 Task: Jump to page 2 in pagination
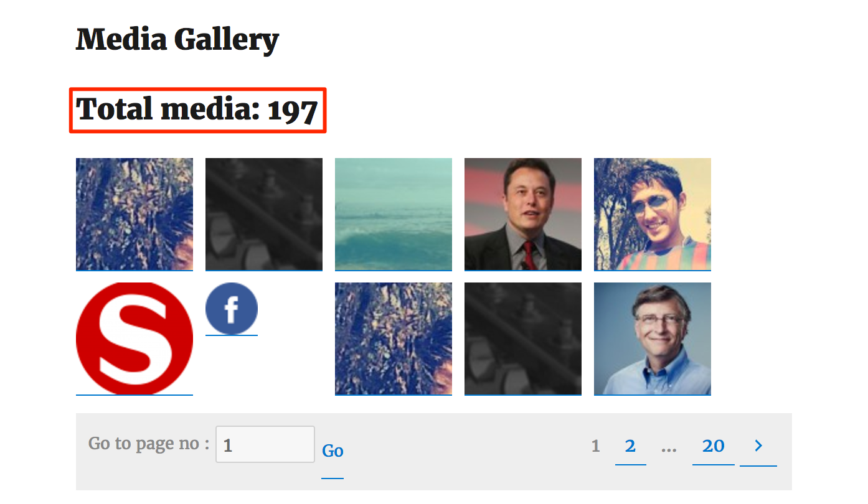point(630,446)
